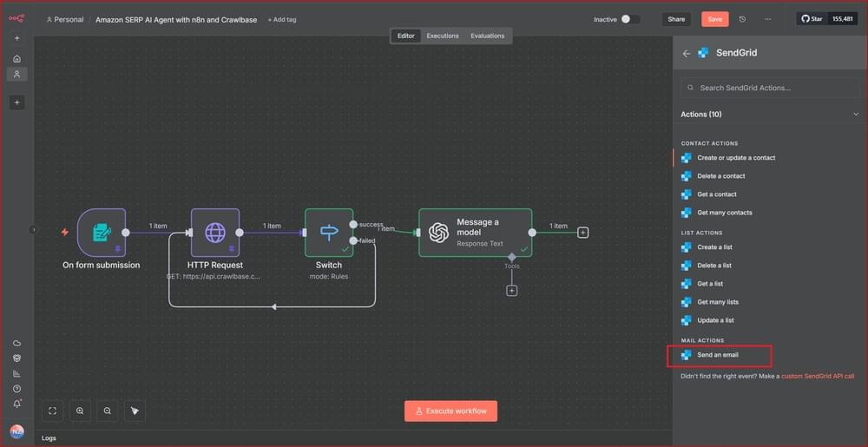Select the HTTP Request globe node
This screenshot has height=447, width=868.
point(214,233)
